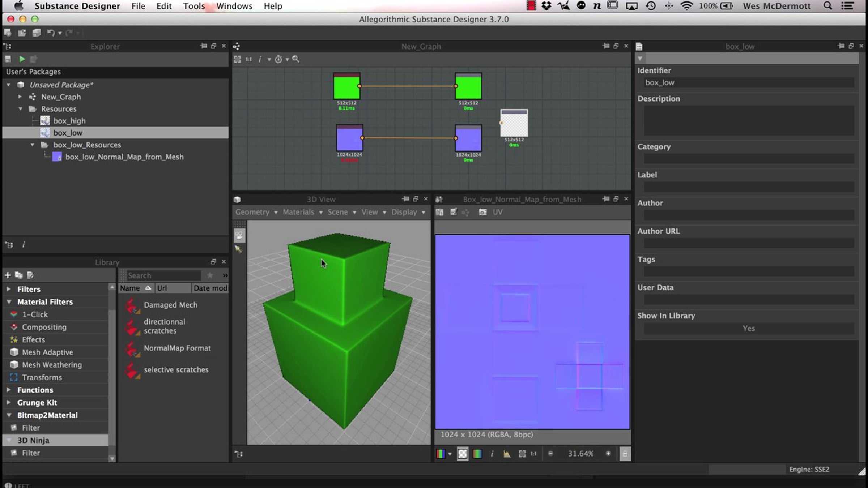Select the NormalMap Format filter
The width and height of the screenshot is (868, 488).
[177, 348]
